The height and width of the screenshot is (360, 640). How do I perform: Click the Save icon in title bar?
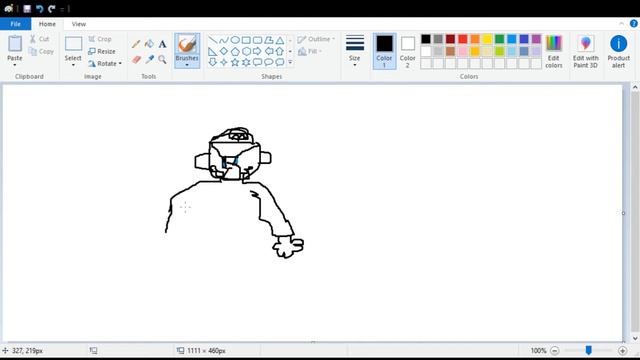[x=27, y=9]
